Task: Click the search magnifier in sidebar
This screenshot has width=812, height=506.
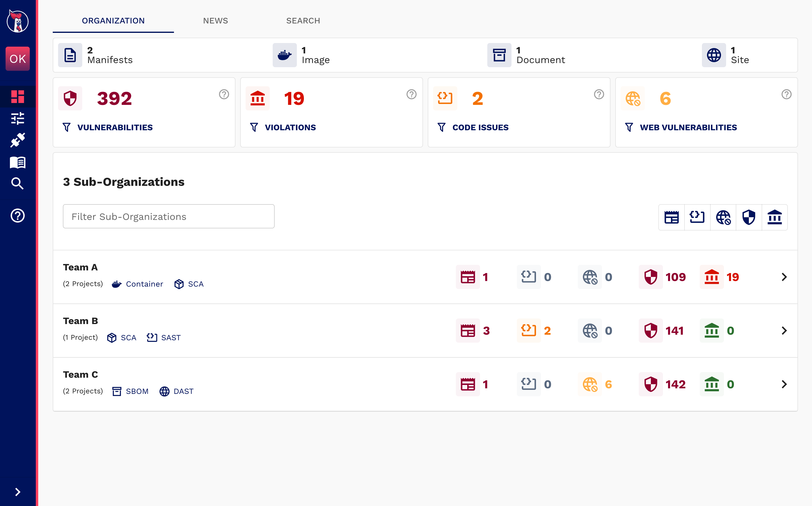Action: pyautogui.click(x=17, y=183)
